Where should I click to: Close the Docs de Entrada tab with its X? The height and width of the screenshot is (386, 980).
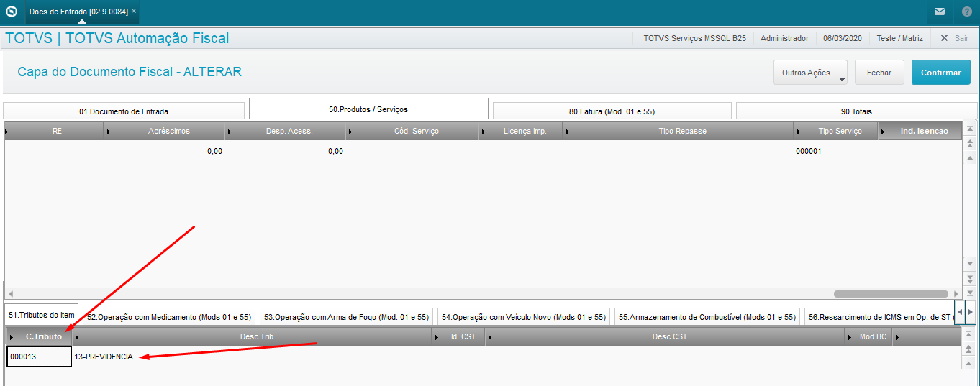coord(134,11)
